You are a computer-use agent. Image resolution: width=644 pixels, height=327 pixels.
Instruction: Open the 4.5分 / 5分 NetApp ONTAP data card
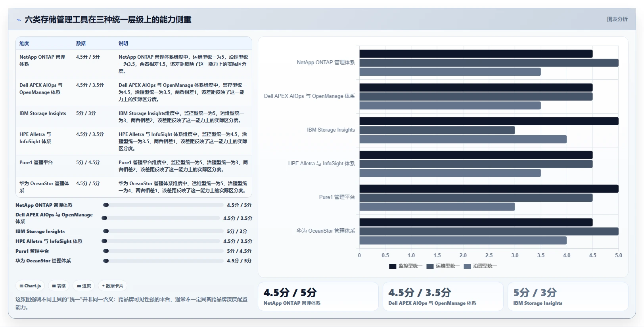318,296
